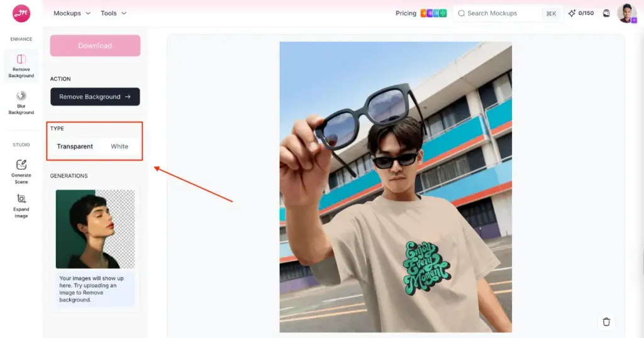644x338 pixels.
Task: Open the Pricing page
Action: click(406, 13)
